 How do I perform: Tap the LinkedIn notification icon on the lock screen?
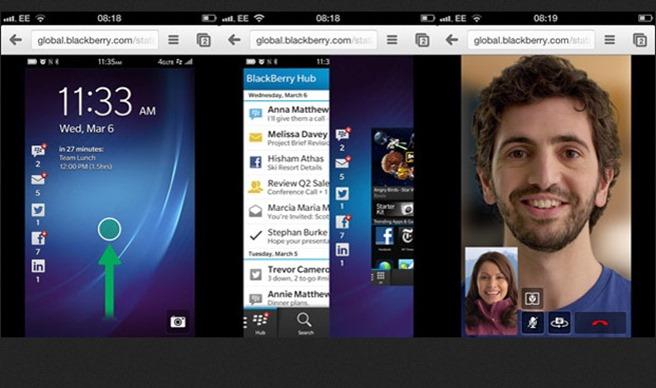[x=38, y=266]
